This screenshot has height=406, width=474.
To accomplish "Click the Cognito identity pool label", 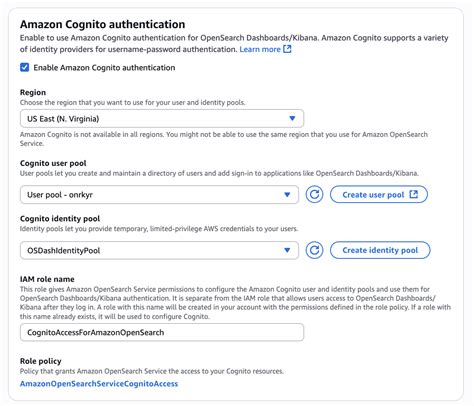I will coord(60,219).
